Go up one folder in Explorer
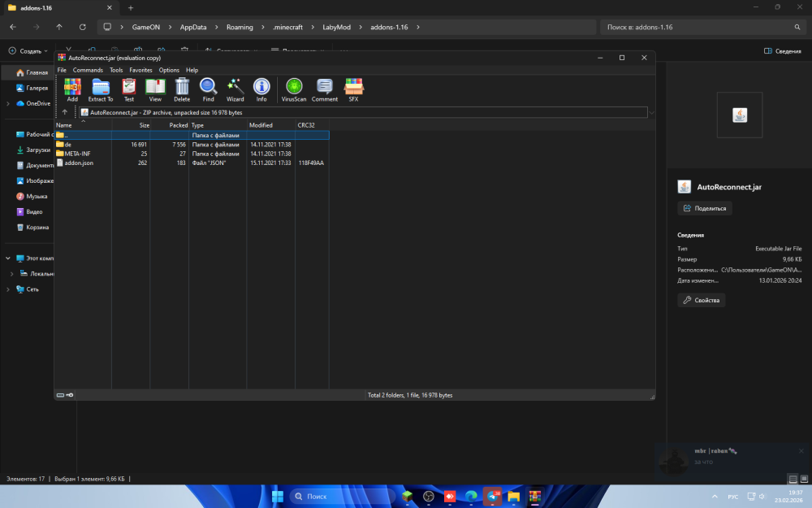This screenshot has height=508, width=812. pos(59,27)
